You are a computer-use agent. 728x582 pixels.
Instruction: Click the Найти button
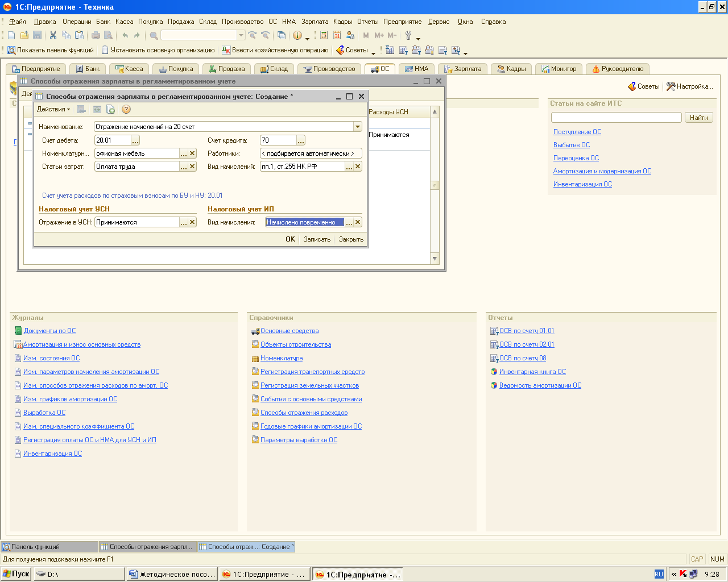coord(698,118)
